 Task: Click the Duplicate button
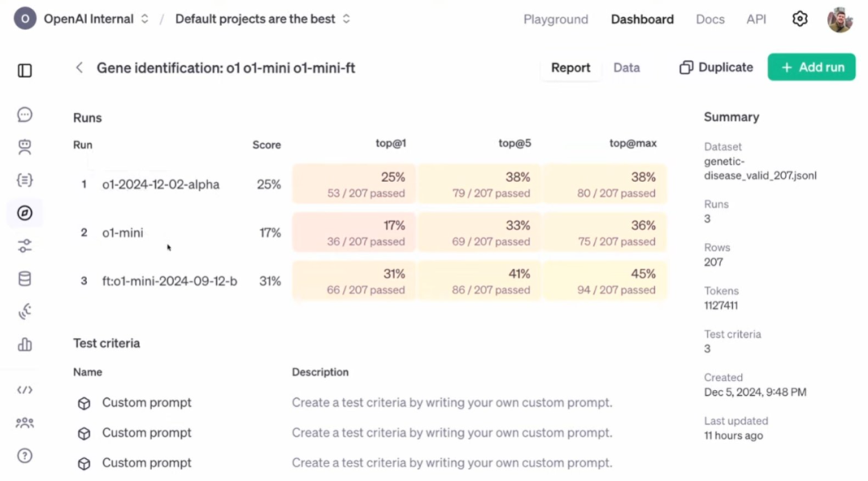716,67
